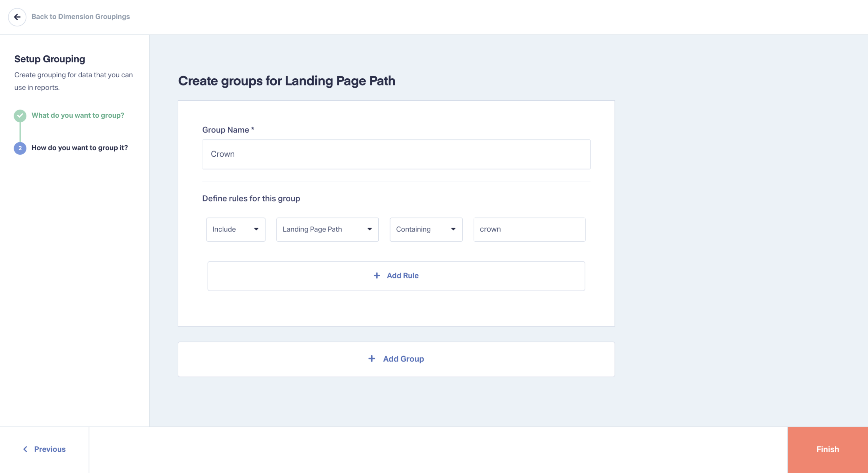Go to "What do you want to group?" step
868x473 pixels.
pos(78,115)
